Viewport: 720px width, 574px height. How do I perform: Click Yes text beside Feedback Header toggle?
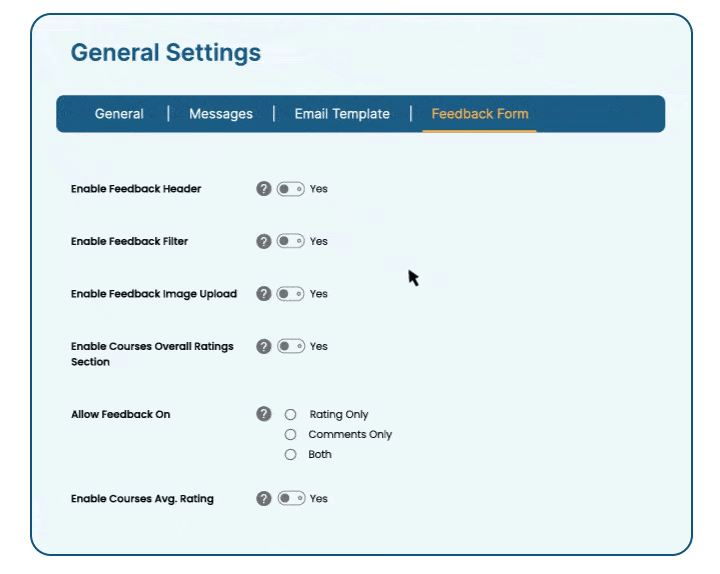319,189
